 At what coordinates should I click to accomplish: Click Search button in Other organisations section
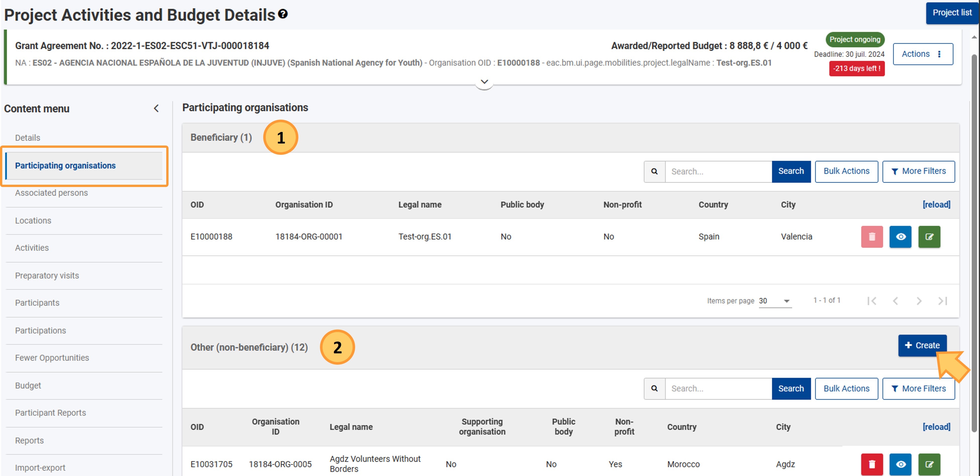pyautogui.click(x=791, y=389)
